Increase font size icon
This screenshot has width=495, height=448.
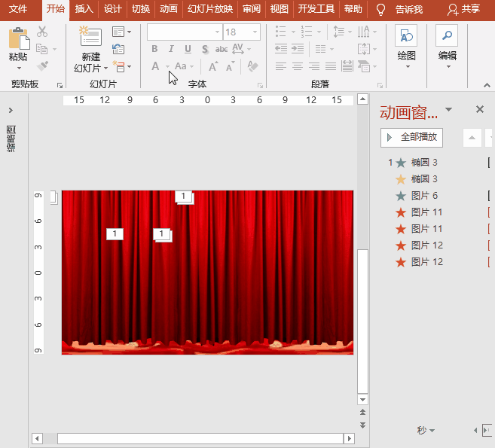click(213, 66)
